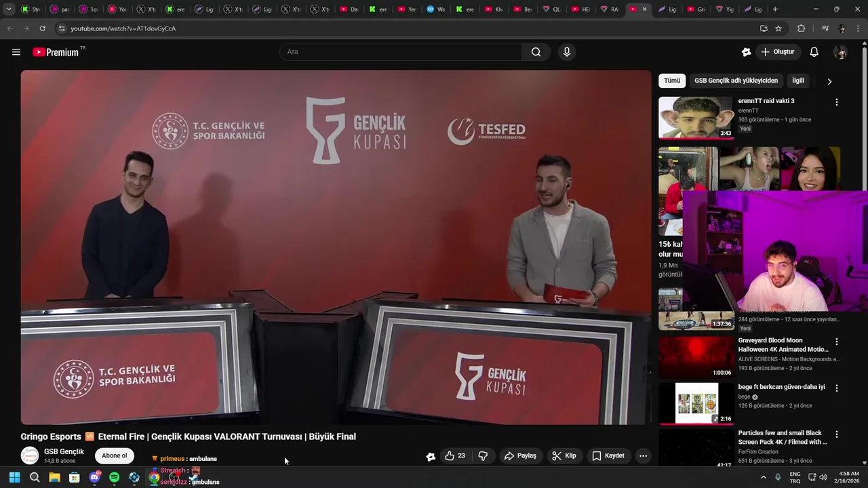Click the Gençlik Kupası video player
Screen dimensions: 868x488
336,247
